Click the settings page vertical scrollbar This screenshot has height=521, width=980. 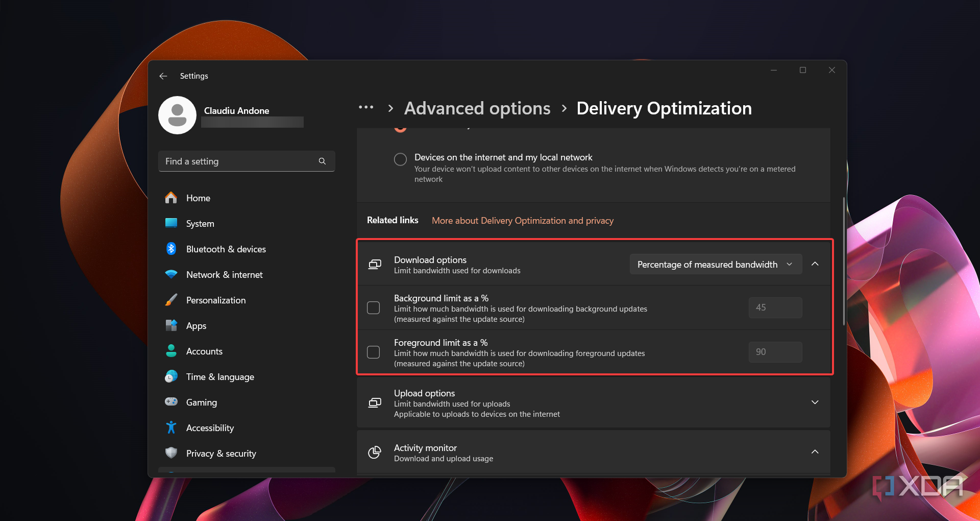pyautogui.click(x=844, y=260)
